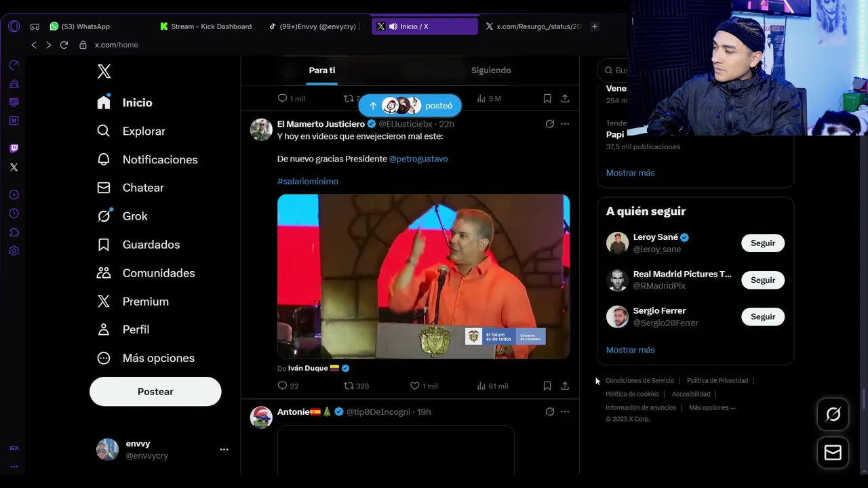The width and height of the screenshot is (868, 488).
Task: Switch to WhatsApp browser tab
Action: pos(80,26)
